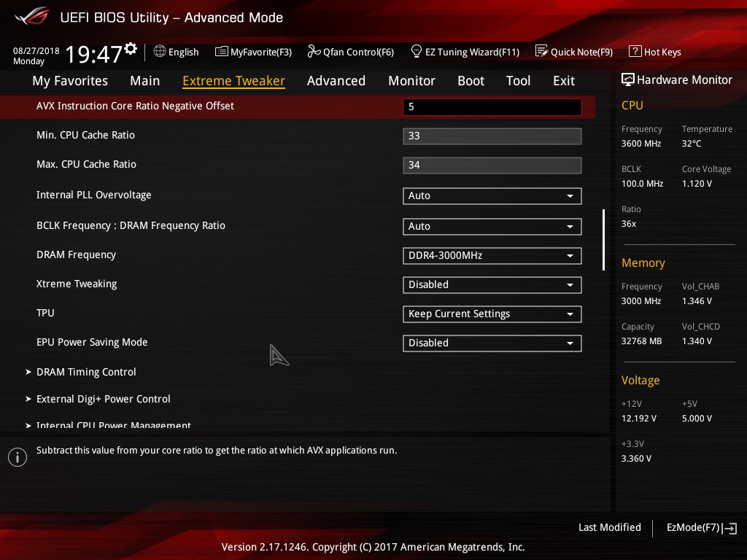Image resolution: width=747 pixels, height=560 pixels.
Task: Select the Extreme Tweaker tab
Action: tap(234, 81)
